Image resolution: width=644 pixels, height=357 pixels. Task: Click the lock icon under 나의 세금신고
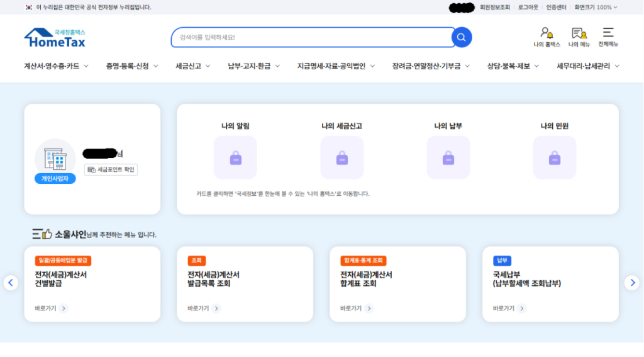pyautogui.click(x=341, y=157)
